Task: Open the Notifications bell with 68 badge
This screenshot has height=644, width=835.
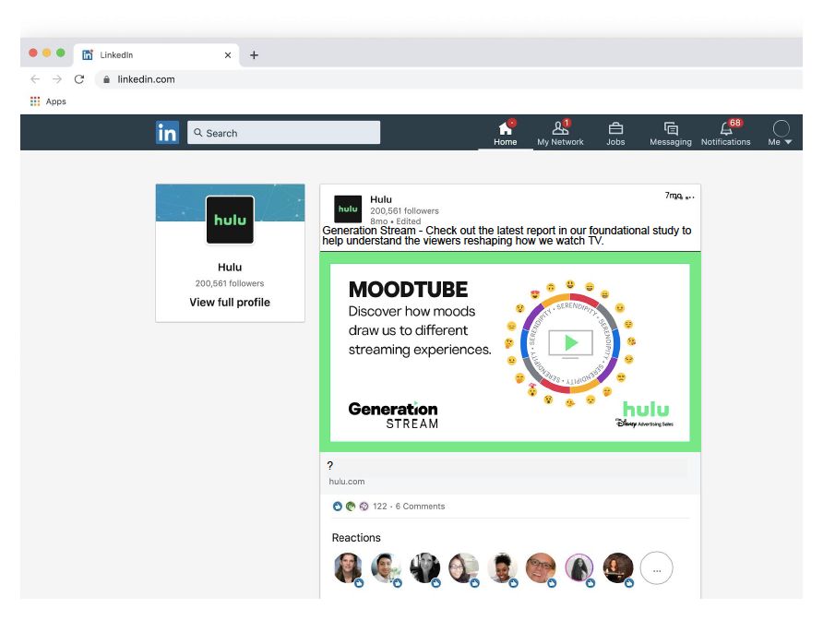Action: click(726, 128)
